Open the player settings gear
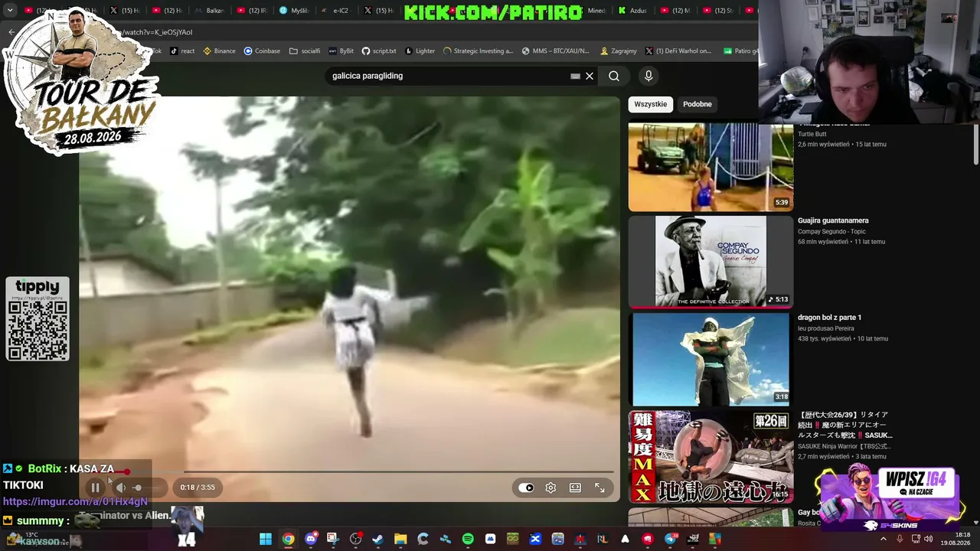Image resolution: width=980 pixels, height=551 pixels. tap(550, 487)
